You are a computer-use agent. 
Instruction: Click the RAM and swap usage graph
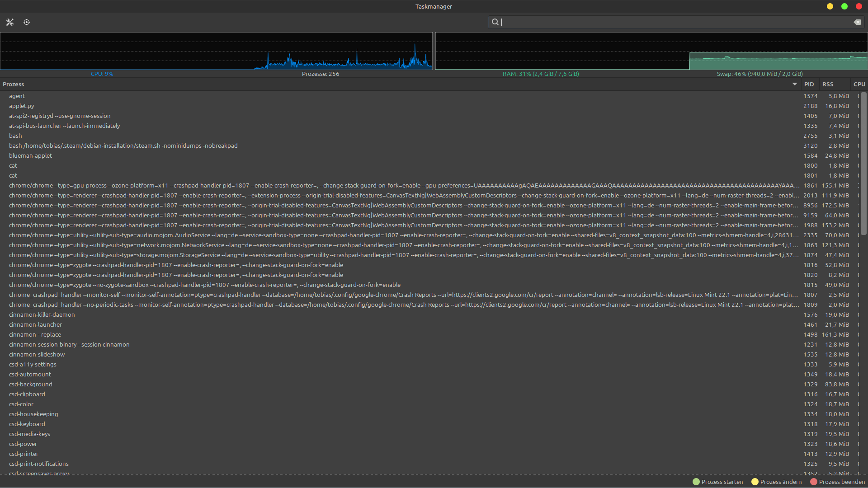(651, 51)
